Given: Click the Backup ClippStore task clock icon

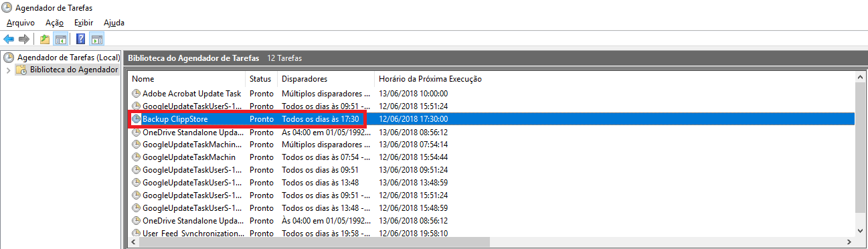Looking at the screenshot, I should click(137, 119).
